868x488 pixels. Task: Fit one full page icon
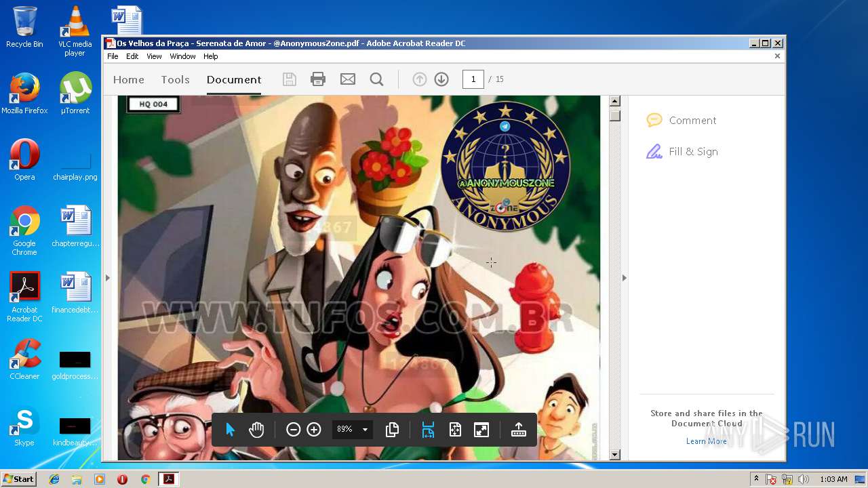point(455,430)
